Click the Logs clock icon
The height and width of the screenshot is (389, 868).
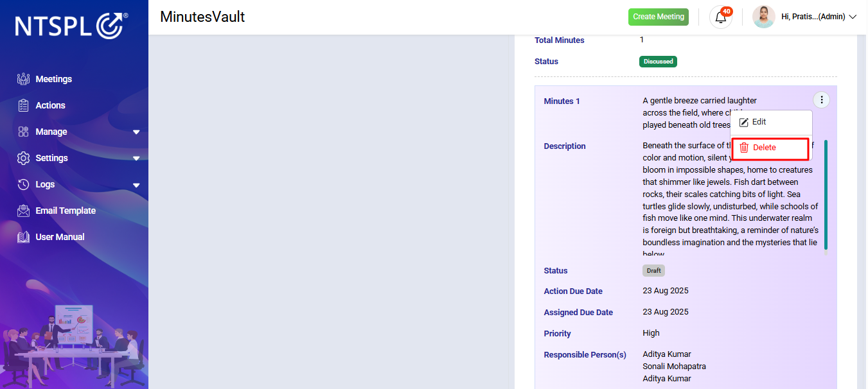pos(24,184)
